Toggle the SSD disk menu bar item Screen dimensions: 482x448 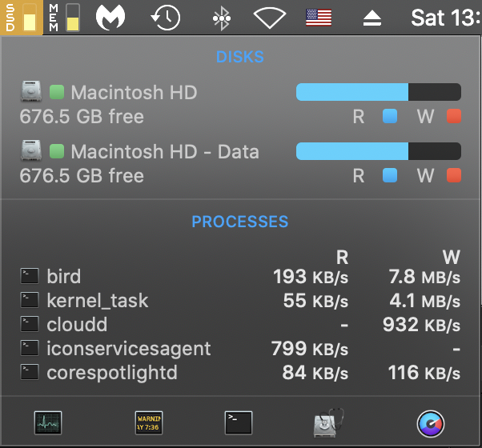(x=21, y=18)
